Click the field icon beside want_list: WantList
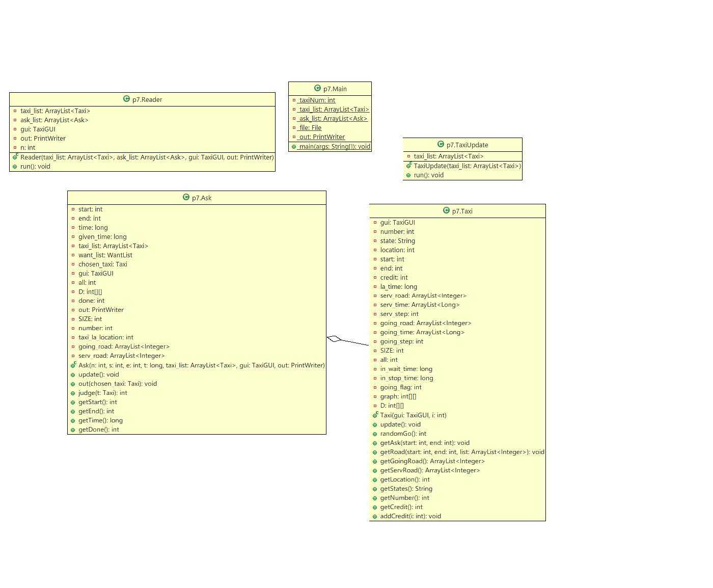This screenshot has width=713, height=588. click(x=73, y=255)
